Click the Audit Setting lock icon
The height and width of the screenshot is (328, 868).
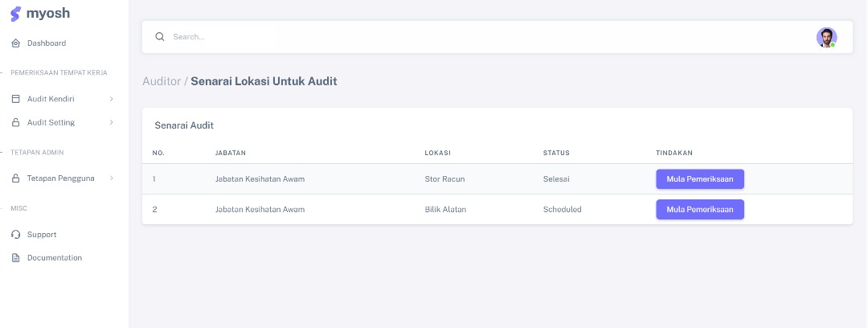15,123
